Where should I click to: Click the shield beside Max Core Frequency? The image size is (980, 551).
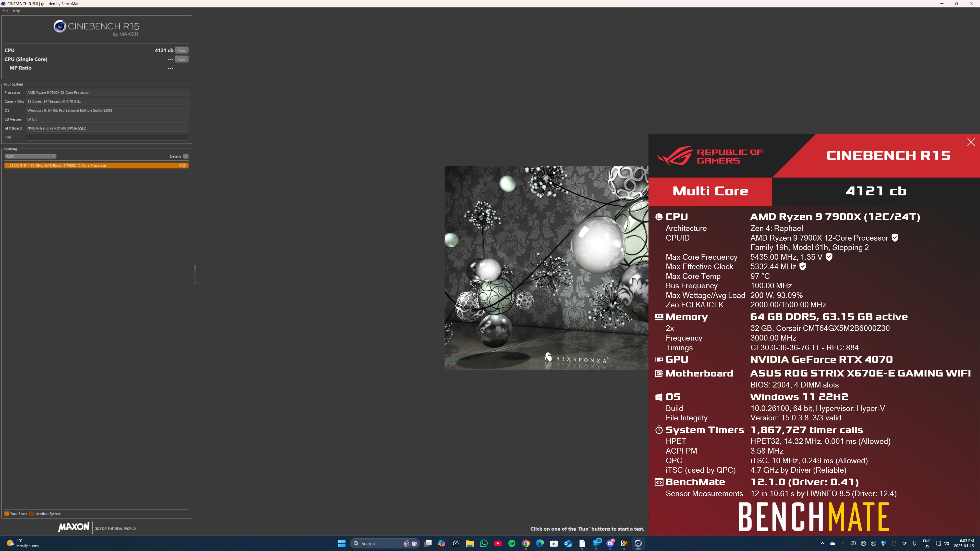tap(829, 257)
